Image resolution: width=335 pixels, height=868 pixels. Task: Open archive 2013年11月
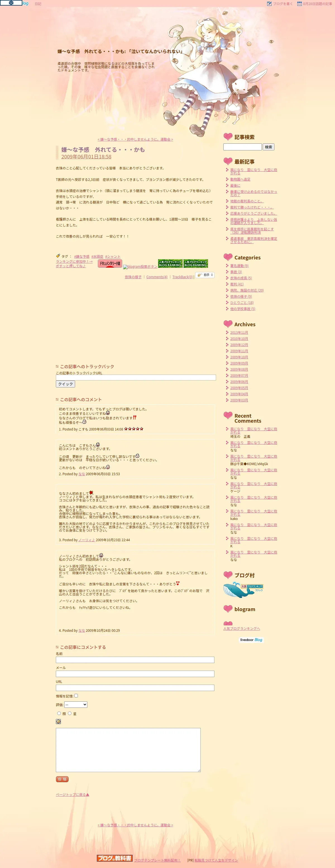(x=239, y=333)
